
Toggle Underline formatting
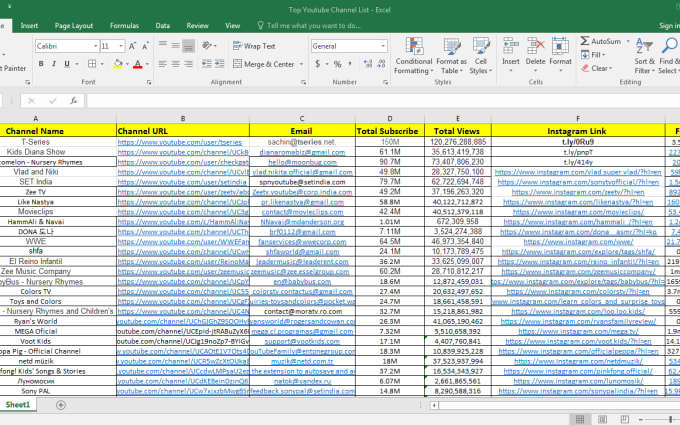(67, 64)
